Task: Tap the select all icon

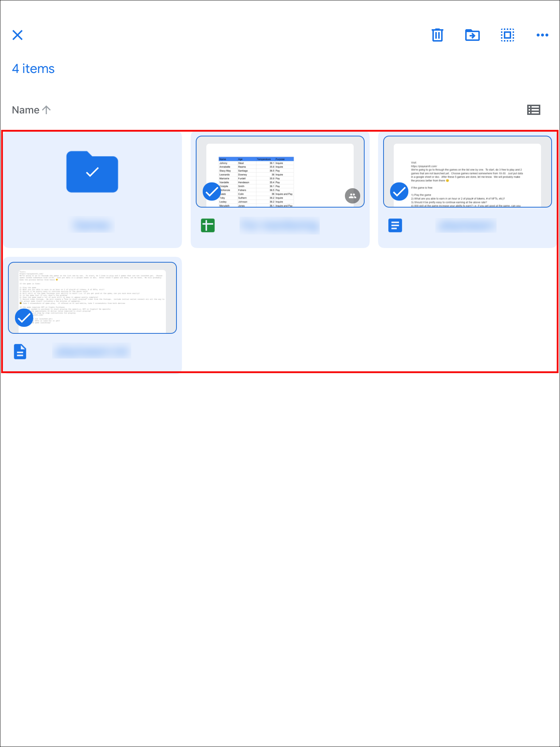Action: [507, 35]
